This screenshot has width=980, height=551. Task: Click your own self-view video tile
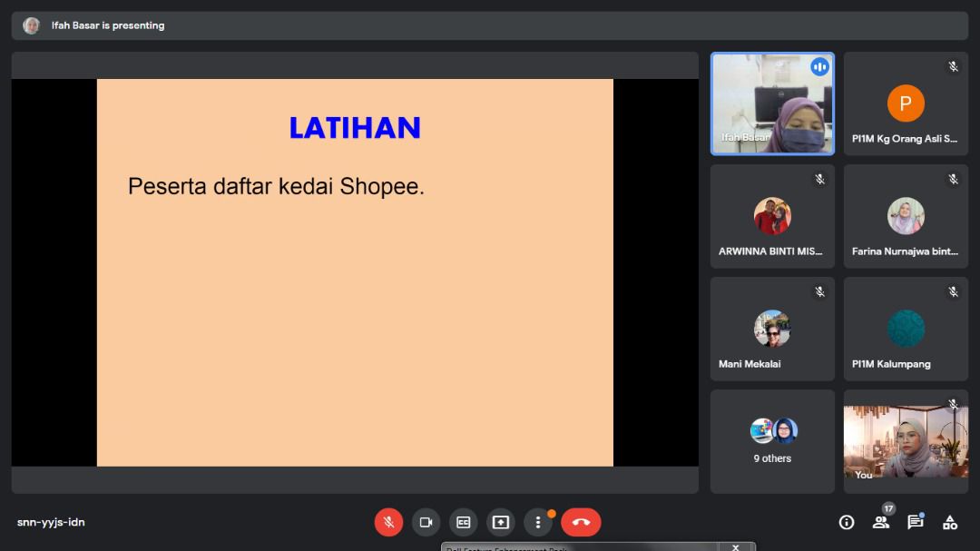coord(906,441)
